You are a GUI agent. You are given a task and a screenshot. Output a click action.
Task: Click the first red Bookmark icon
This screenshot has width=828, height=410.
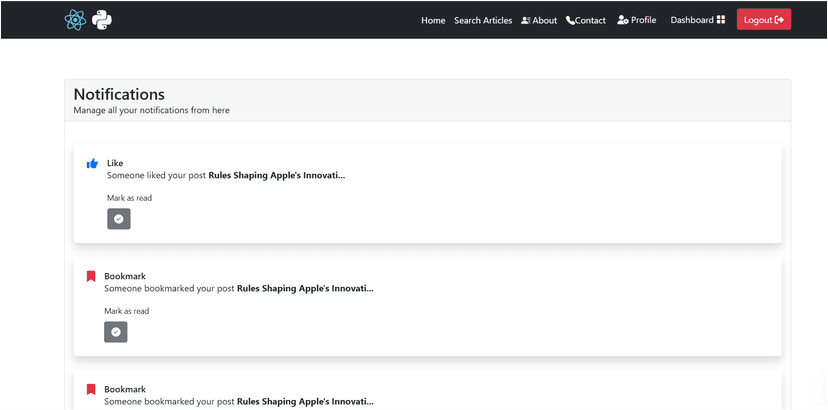90,277
